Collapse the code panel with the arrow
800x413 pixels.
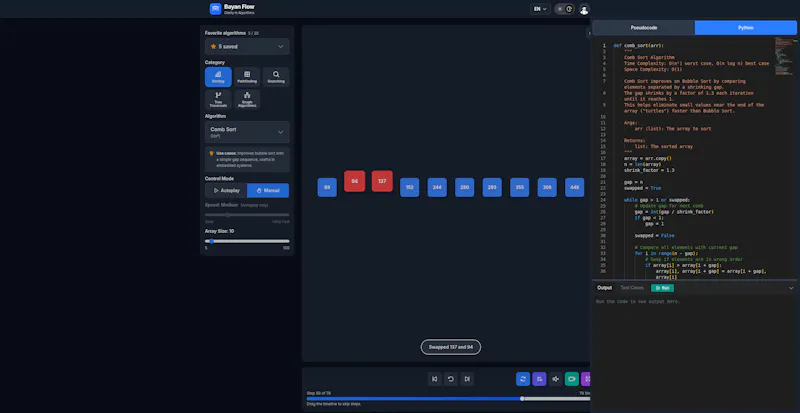click(x=589, y=33)
